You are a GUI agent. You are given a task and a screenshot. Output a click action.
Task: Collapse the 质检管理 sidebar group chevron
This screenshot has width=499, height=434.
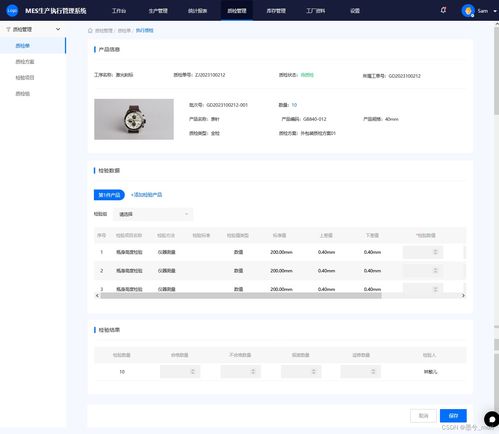[58, 29]
